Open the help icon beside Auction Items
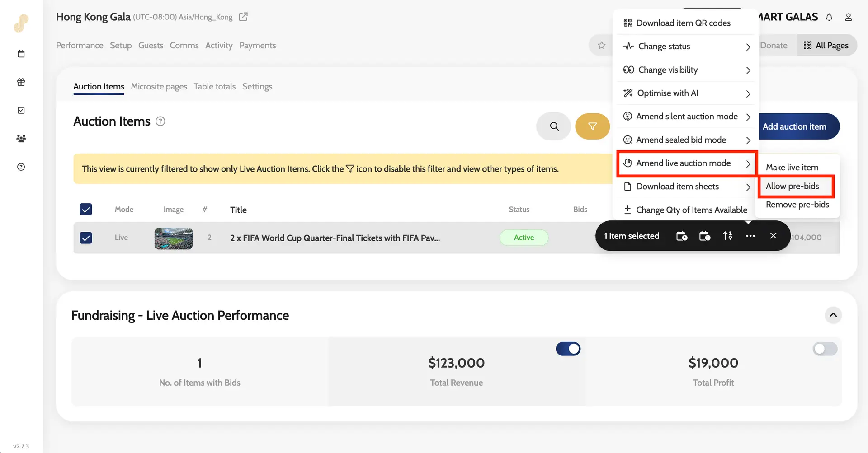The width and height of the screenshot is (868, 453). 160,121
